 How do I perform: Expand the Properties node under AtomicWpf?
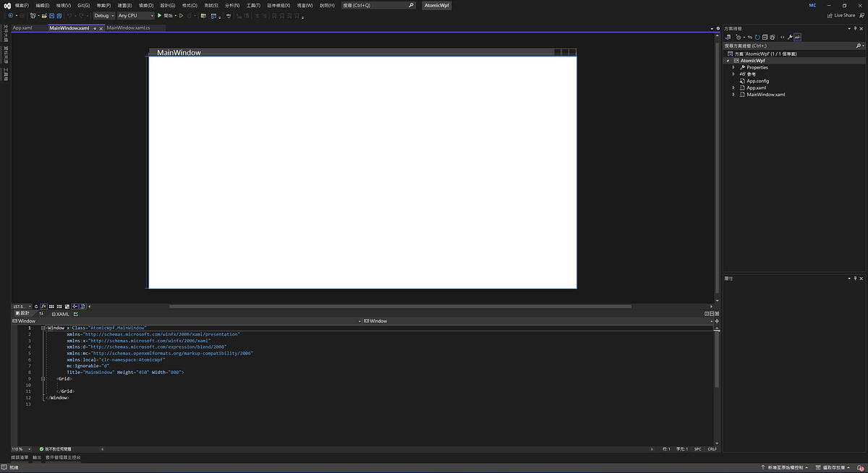point(733,67)
